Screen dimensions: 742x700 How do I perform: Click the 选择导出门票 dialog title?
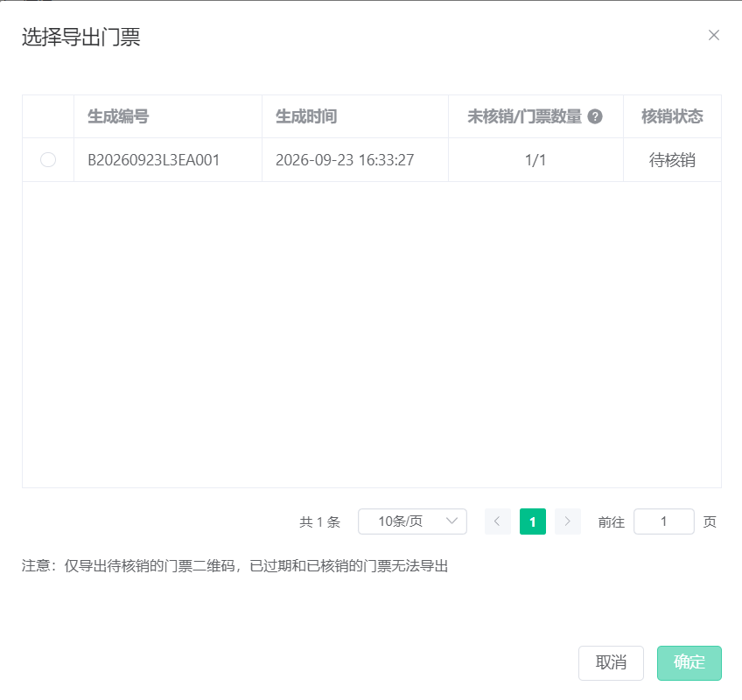coord(80,37)
